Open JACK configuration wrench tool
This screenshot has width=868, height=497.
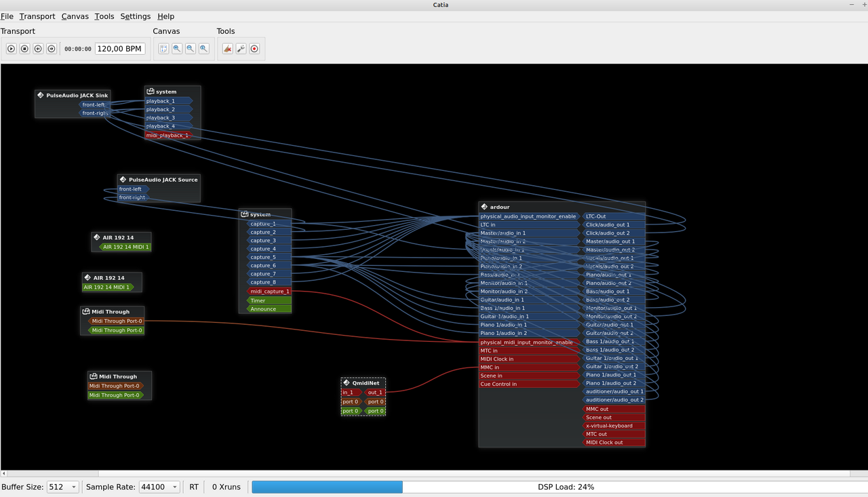click(x=241, y=49)
